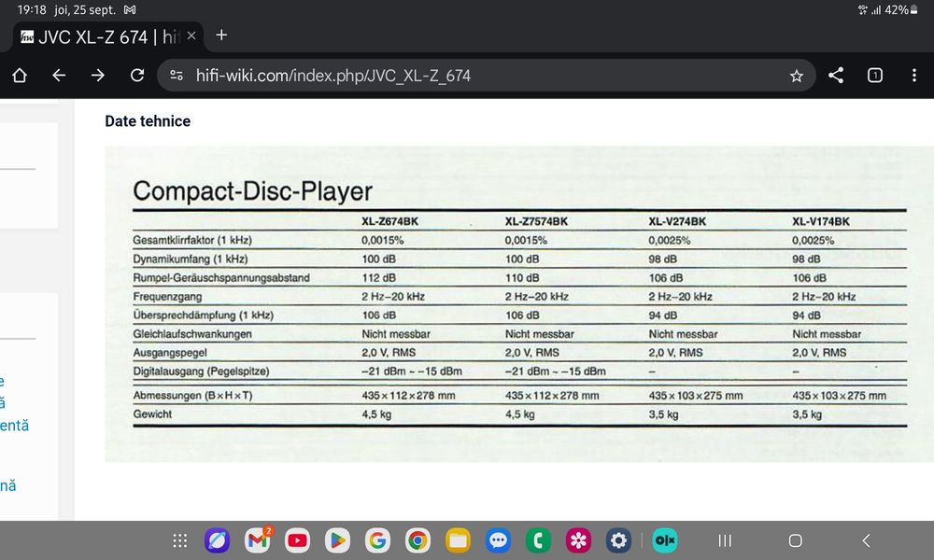Click the XL-V274BK column header
Viewport: 934px width, 560px height.
[x=677, y=221]
